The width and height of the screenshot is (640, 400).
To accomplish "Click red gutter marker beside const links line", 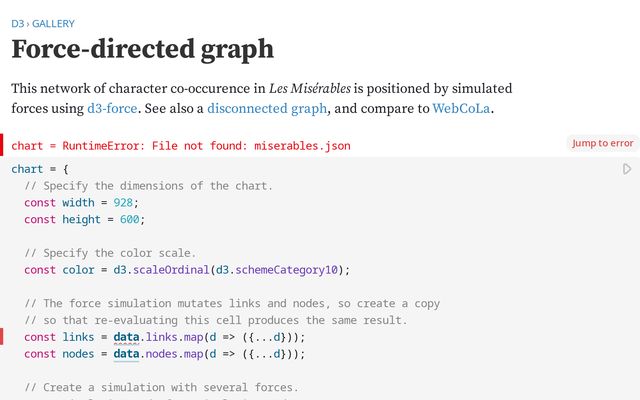I will pos(2,336).
